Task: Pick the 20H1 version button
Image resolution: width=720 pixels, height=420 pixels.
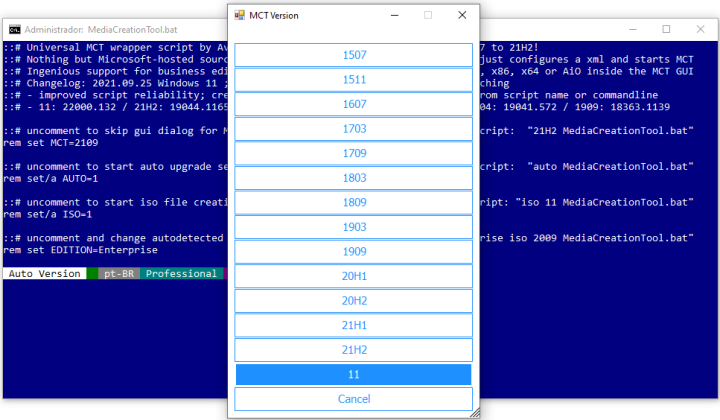Action: [354, 276]
